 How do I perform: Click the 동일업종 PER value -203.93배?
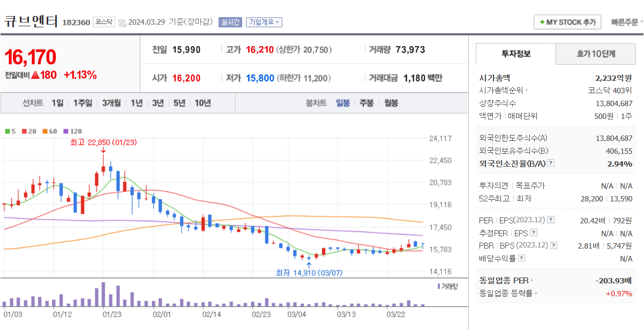point(614,280)
